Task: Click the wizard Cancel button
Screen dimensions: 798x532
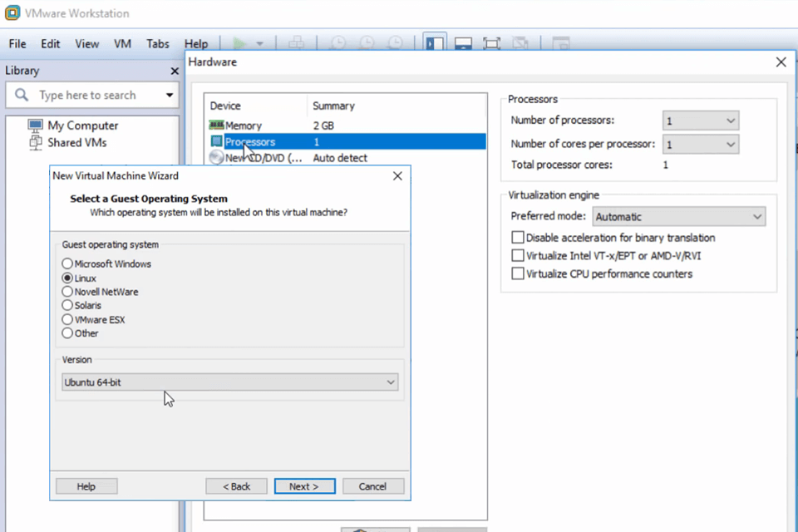Action: (x=373, y=486)
